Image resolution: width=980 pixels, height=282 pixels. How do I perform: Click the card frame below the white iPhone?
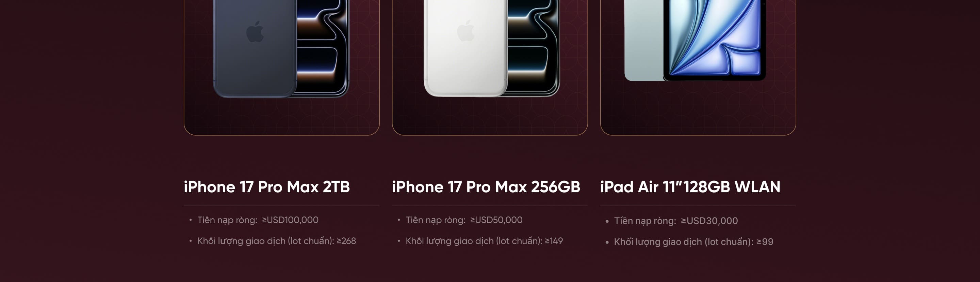coord(490,116)
